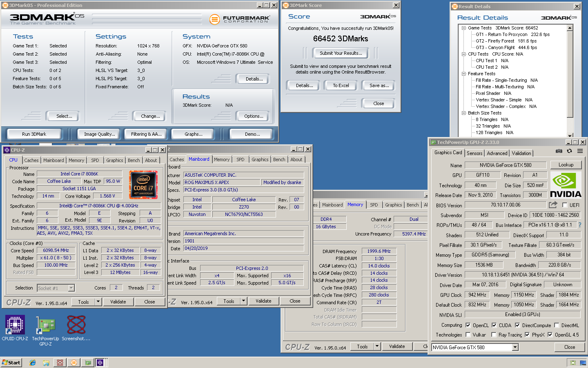Open Windows Explorer folder icon on taskbar
The image size is (588, 368).
(x=46, y=363)
